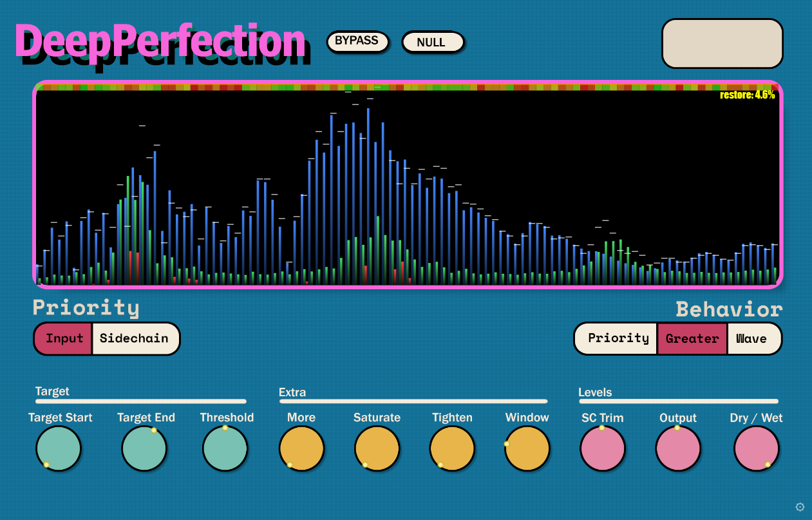Image resolution: width=812 pixels, height=520 pixels.
Task: Toggle the BYPASS button
Action: [357, 41]
